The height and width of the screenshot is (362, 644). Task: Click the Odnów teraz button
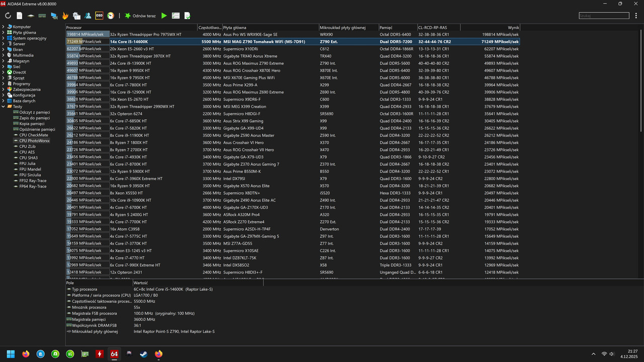pyautogui.click(x=140, y=16)
